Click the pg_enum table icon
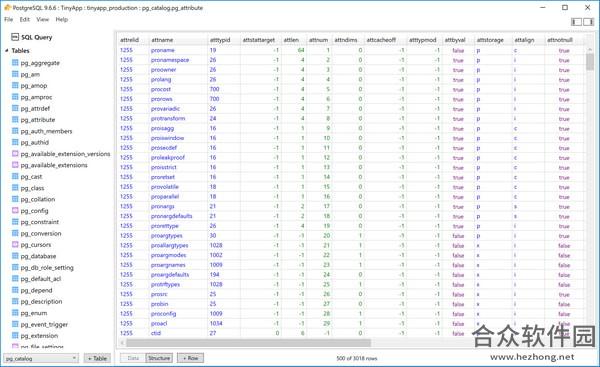The height and width of the screenshot is (367, 600). point(15,313)
